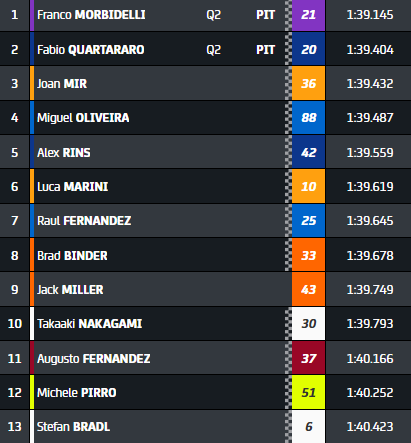
Task: Select the blue number 88 badge
Action: coord(308,118)
